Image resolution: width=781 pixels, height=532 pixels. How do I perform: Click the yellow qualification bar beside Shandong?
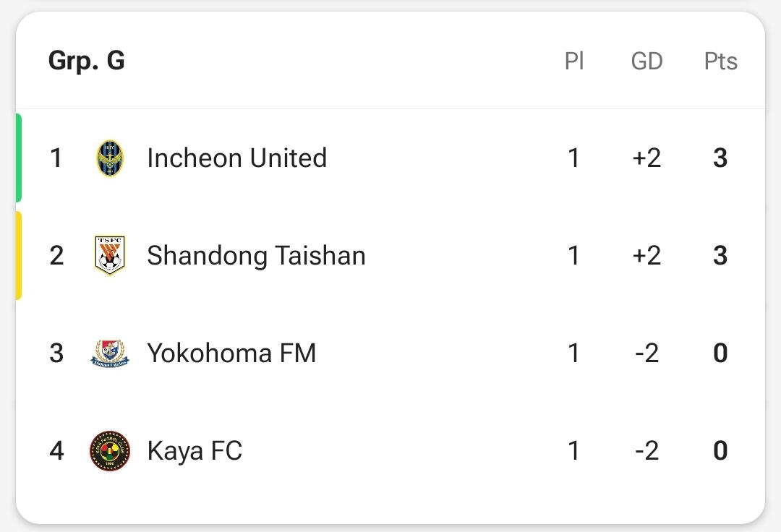18,256
